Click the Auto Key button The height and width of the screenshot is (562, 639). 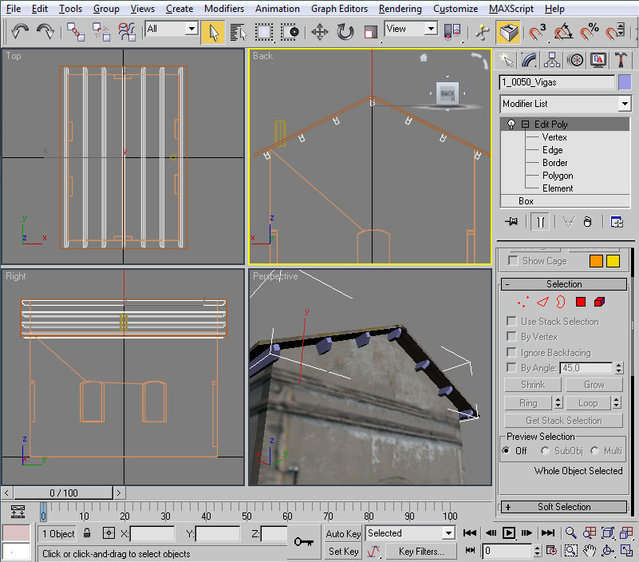coord(343,534)
